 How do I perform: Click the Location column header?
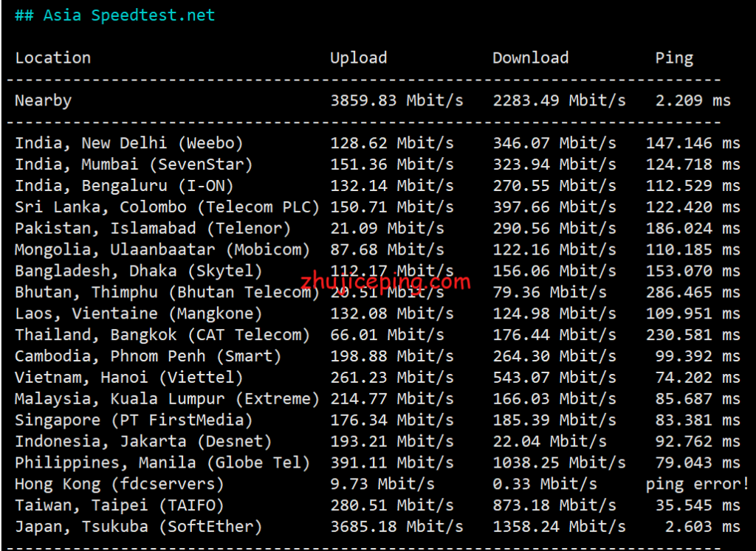pyautogui.click(x=53, y=58)
